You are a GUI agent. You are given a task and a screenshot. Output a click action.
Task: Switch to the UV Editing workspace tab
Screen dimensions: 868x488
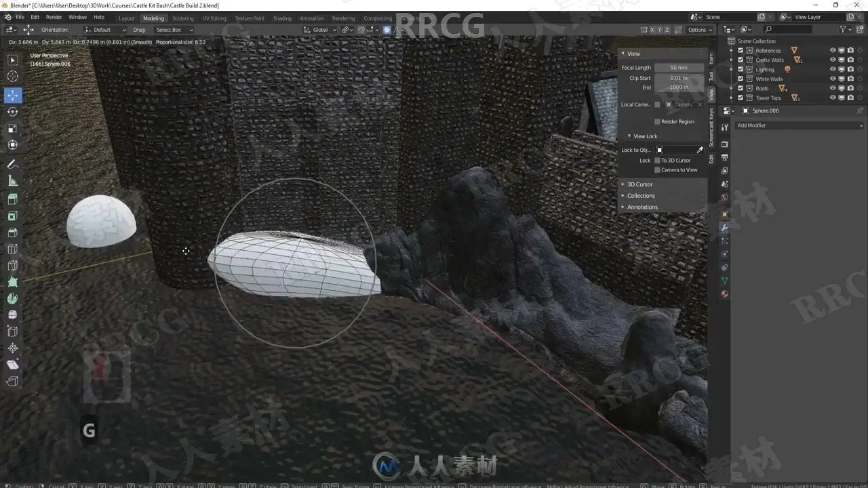click(x=214, y=18)
